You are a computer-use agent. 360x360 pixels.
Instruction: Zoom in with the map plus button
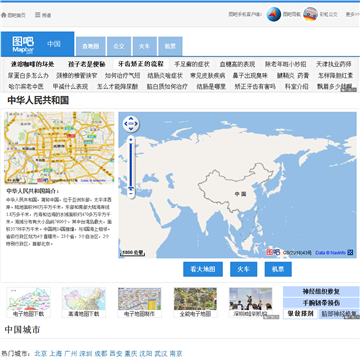131,139
